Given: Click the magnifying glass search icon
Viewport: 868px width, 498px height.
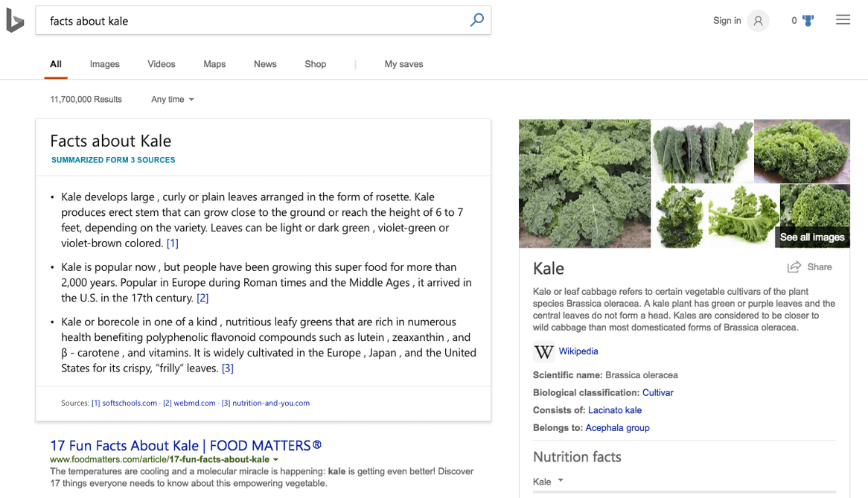Looking at the screenshot, I should click(x=476, y=20).
